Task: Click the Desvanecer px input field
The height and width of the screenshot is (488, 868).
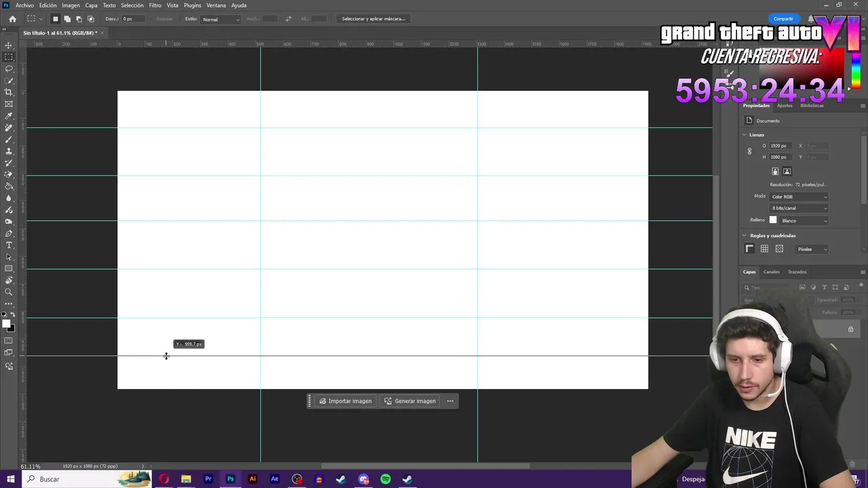Action: [133, 19]
